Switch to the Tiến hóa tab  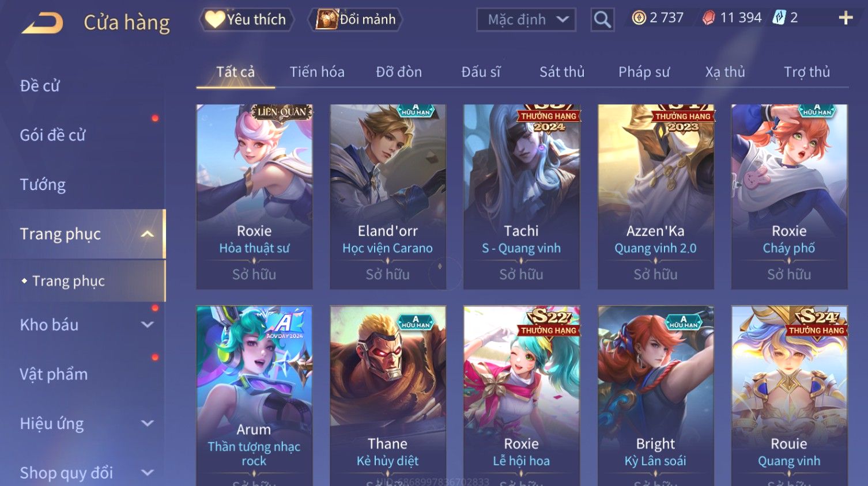point(317,72)
